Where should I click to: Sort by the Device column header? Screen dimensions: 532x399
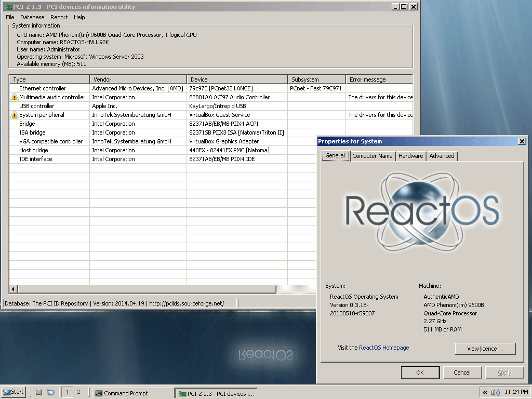click(x=237, y=79)
